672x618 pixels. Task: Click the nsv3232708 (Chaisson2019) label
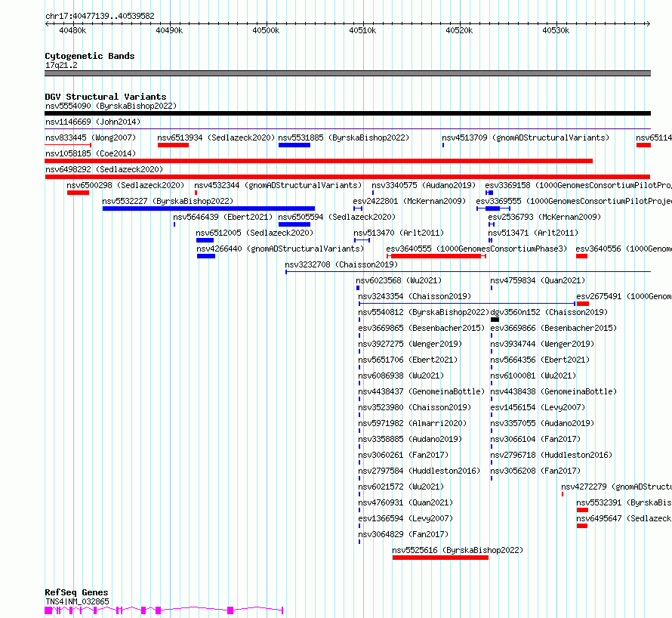pos(341,264)
